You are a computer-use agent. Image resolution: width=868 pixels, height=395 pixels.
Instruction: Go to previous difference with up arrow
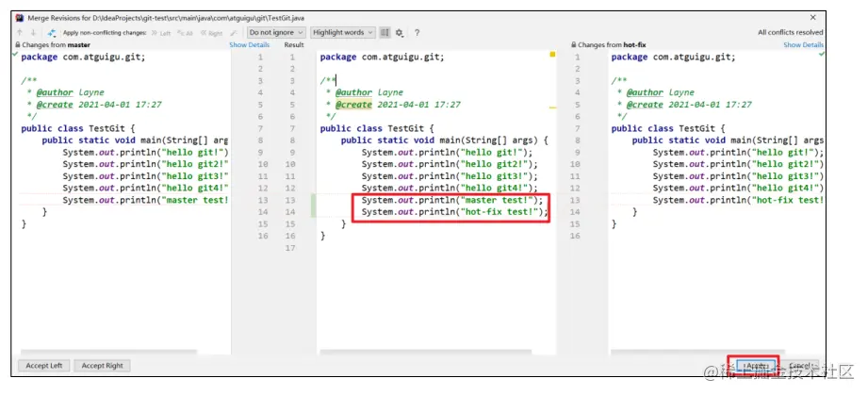(20, 33)
